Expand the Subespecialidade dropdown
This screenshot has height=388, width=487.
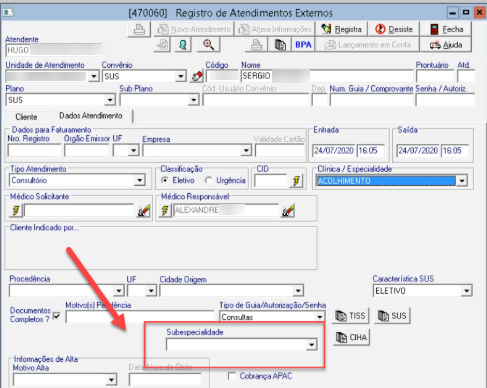[311, 345]
